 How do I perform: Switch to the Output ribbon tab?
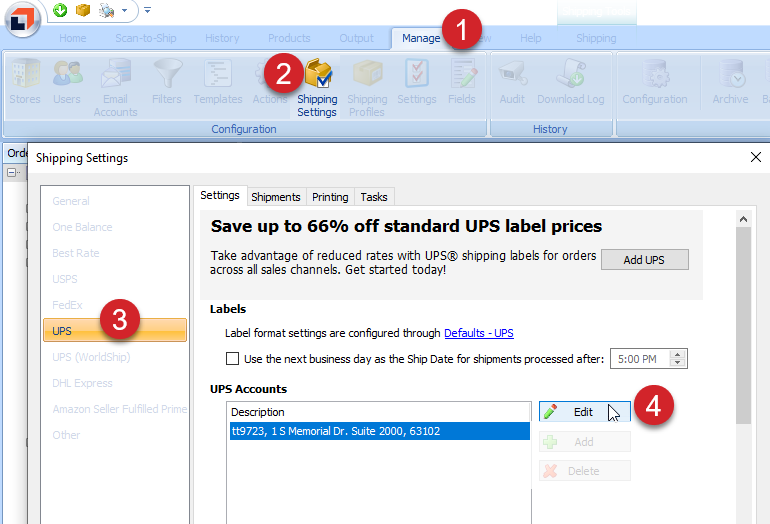click(357, 38)
